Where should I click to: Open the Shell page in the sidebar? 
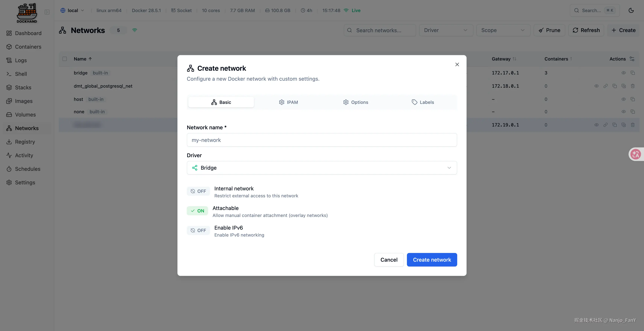(x=27, y=74)
